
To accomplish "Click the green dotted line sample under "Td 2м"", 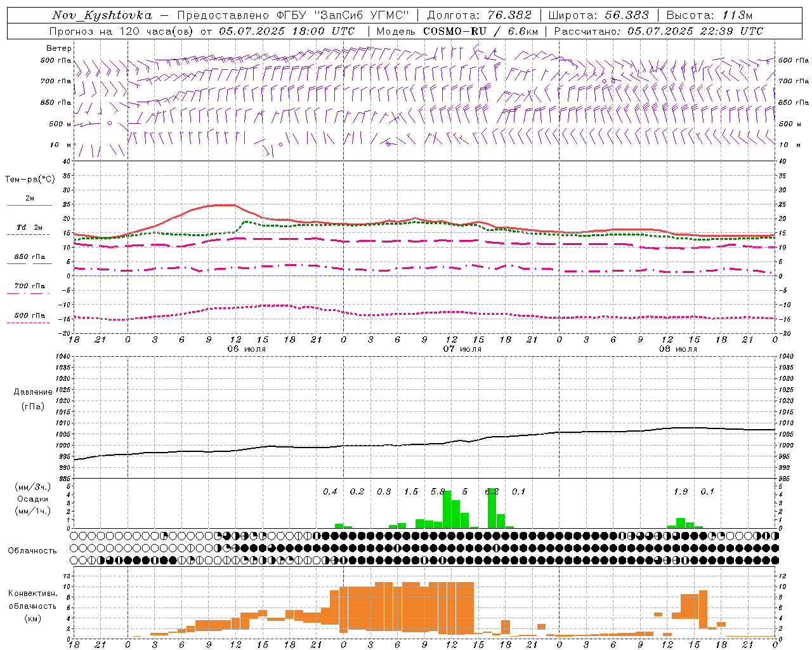I will pos(28,235).
